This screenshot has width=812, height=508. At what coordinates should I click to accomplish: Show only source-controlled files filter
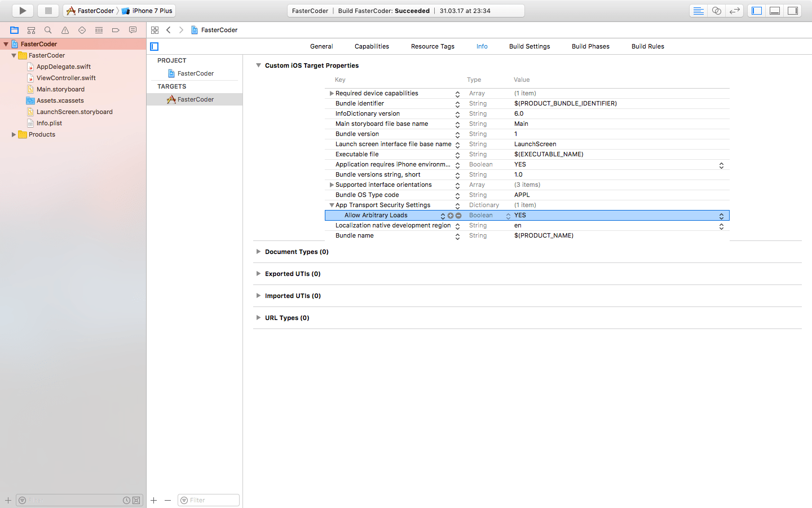pyautogui.click(x=136, y=500)
